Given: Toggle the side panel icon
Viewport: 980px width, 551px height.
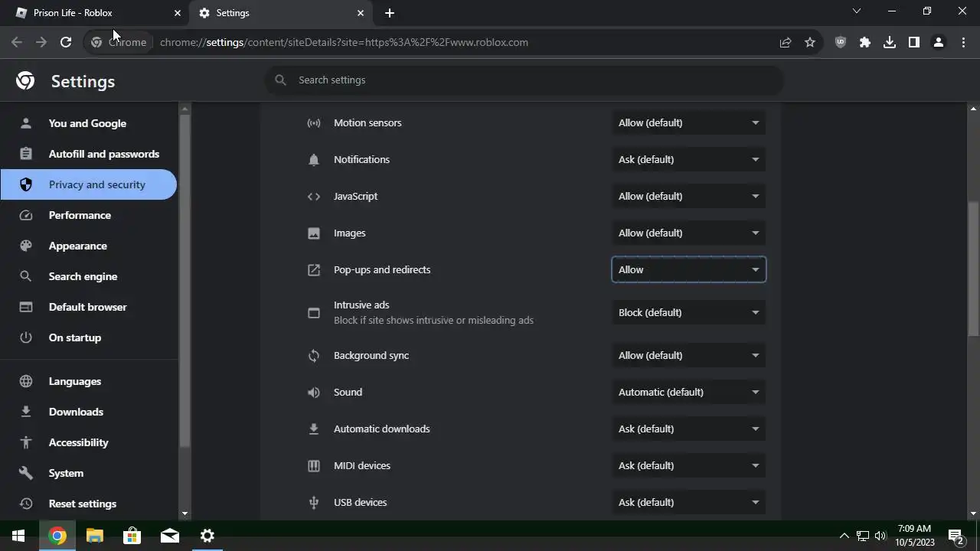Looking at the screenshot, I should point(914,42).
